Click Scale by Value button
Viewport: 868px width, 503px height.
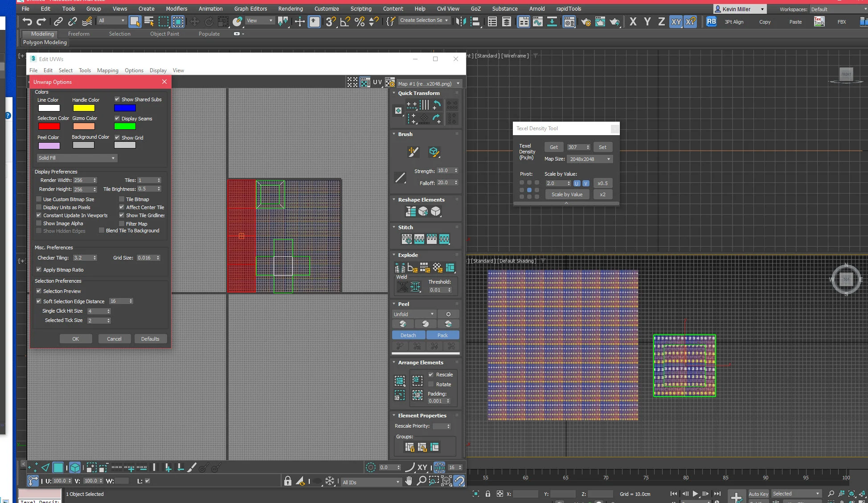(567, 194)
